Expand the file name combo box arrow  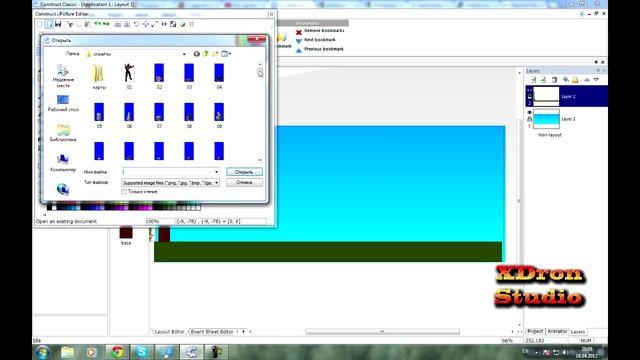[x=216, y=172]
